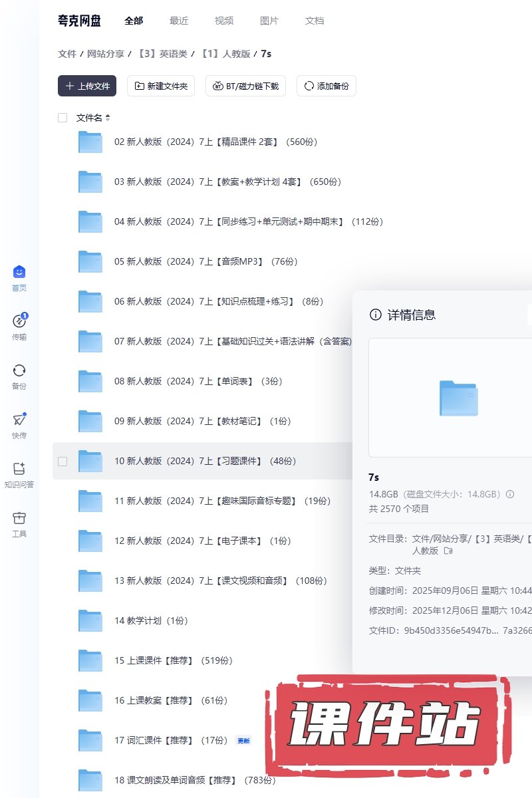Switch to the 最近 tab
The width and height of the screenshot is (532, 798).
pyautogui.click(x=179, y=21)
